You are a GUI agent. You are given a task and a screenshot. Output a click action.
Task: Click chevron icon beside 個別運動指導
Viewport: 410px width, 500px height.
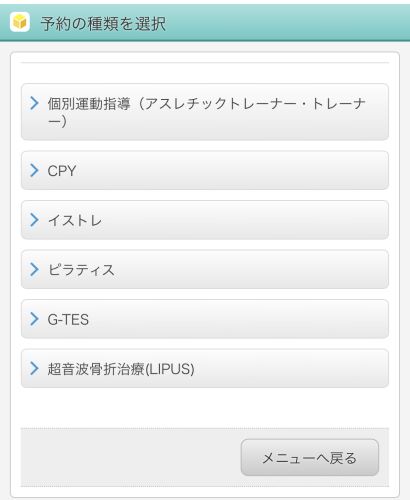[34, 103]
